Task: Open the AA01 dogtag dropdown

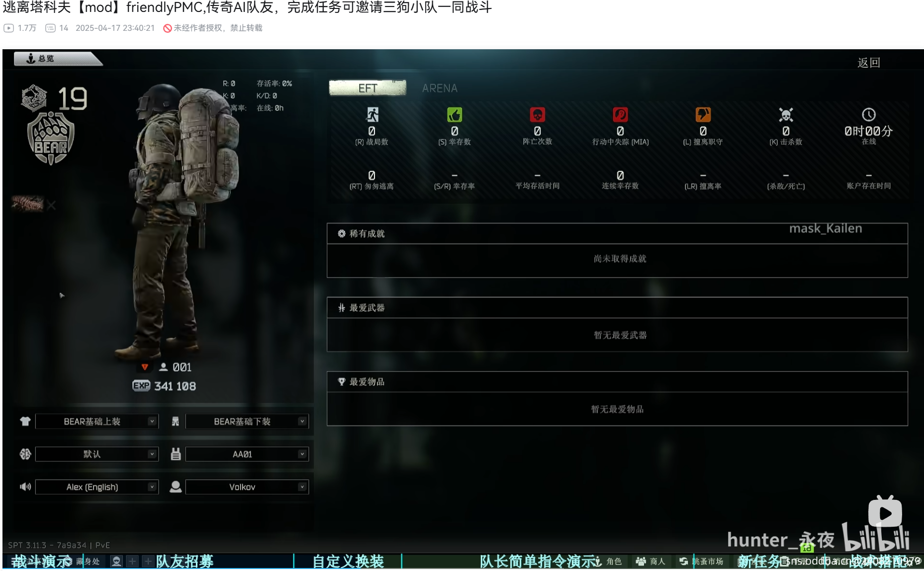Action: point(247,454)
